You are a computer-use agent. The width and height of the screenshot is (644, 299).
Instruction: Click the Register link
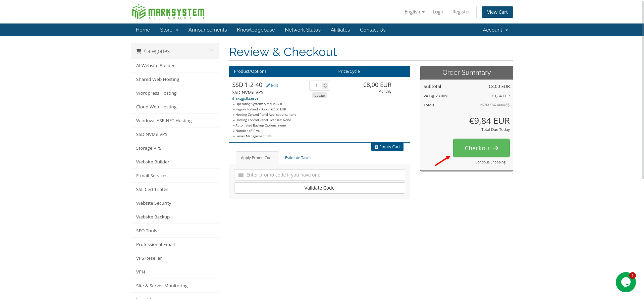click(461, 12)
